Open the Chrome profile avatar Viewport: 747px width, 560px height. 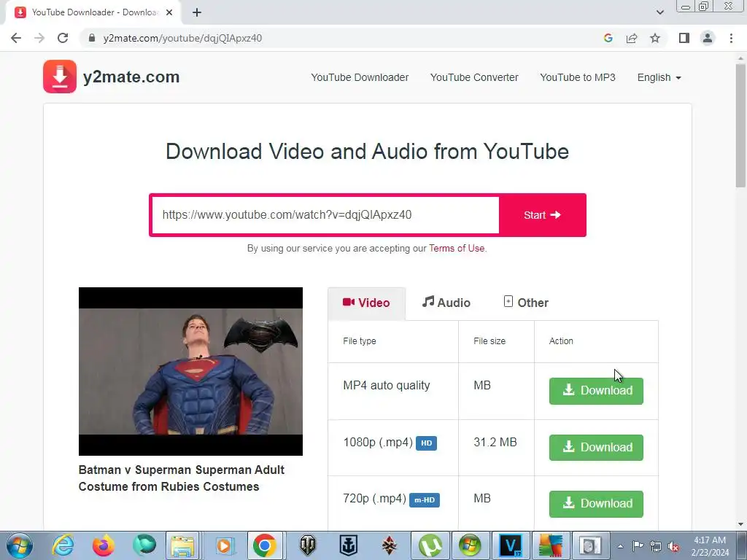pos(708,38)
